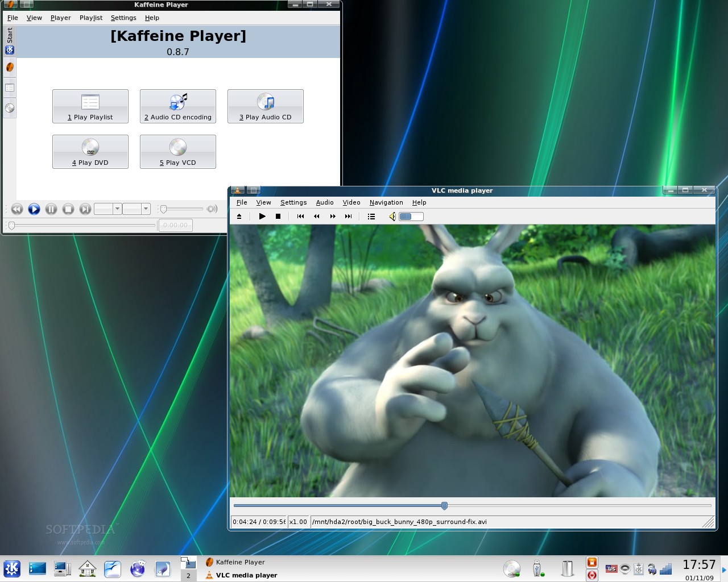Open the Video menu in VLC
This screenshot has height=582, width=728.
pos(351,202)
